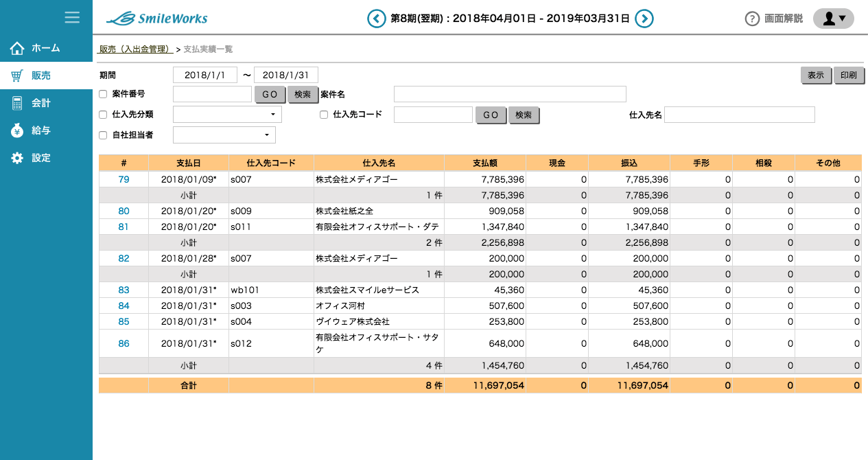868x460 pixels.
Task: Click the period start date field 2018/1/1
Action: (x=205, y=75)
